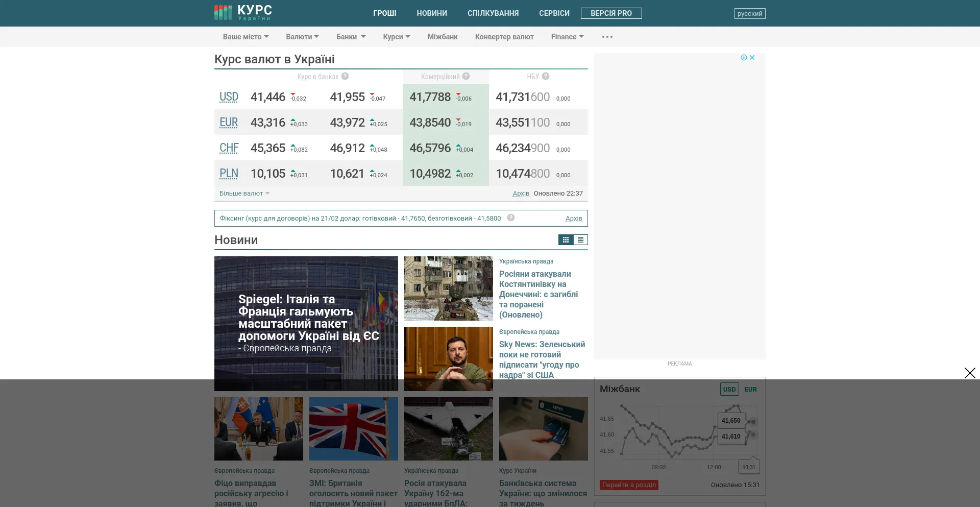
Task: Click the ВЕРСІЯ PRO button
Action: coord(611,13)
